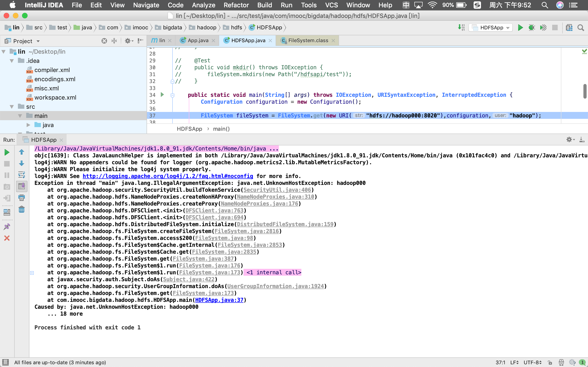Image resolution: width=588 pixels, height=367 pixels.
Task: Click Scroll from Source target icon
Action: [104, 41]
